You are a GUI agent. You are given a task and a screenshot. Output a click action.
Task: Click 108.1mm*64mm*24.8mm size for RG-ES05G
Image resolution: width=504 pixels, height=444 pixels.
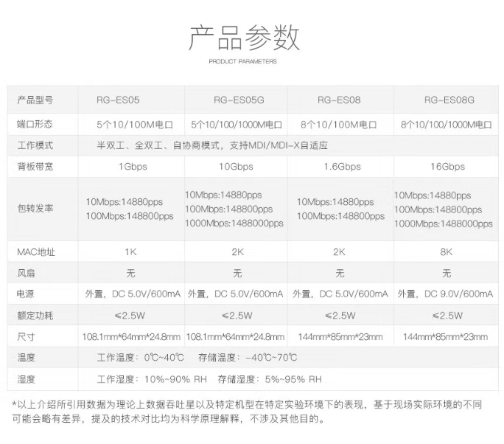(235, 337)
